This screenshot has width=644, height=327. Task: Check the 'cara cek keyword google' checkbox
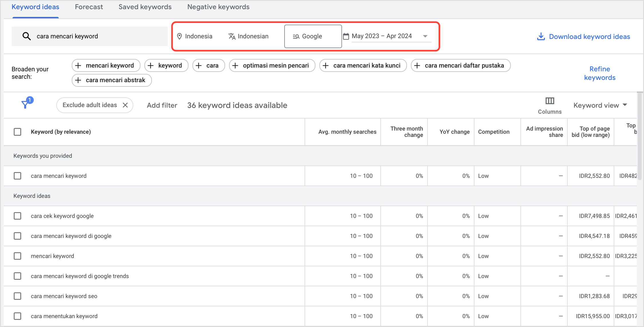(x=17, y=216)
